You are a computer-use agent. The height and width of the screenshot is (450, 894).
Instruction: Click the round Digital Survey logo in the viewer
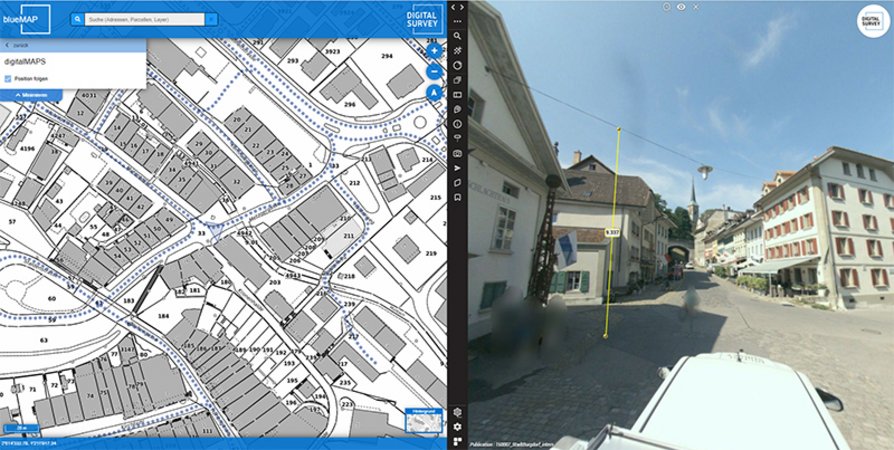pos(873,21)
